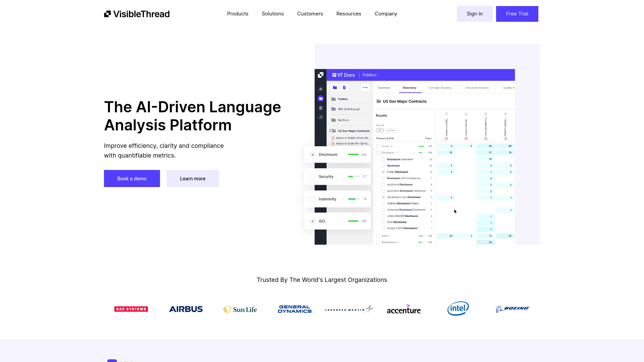Enable the Indemnify theme checkbox
Viewport: 644px width, 362px height.
point(313,199)
